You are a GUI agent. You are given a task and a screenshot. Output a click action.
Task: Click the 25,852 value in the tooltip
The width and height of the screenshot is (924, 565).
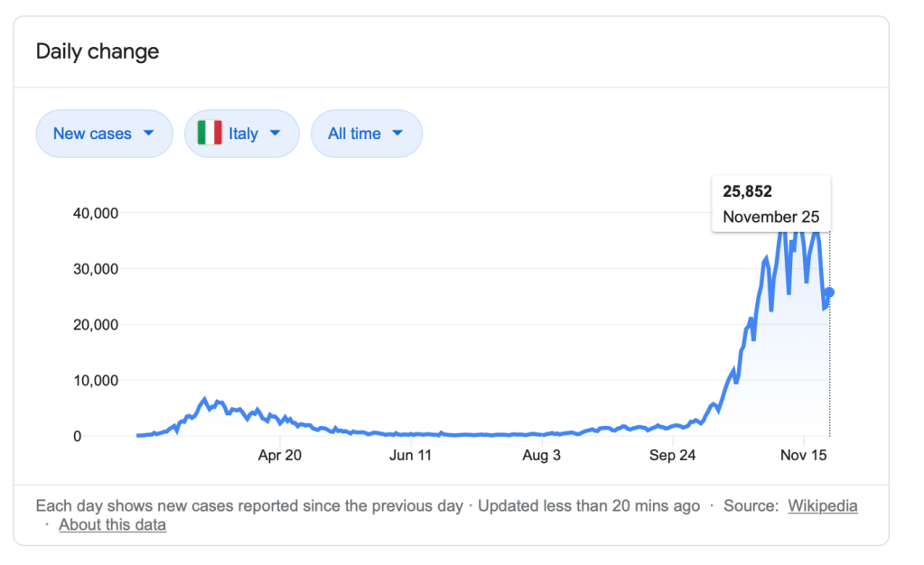[747, 191]
